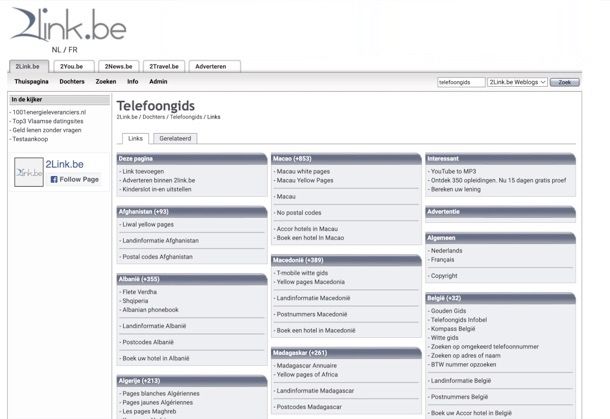Screen dimensions: 610x419
Task: Open Landinformatie Afghanistan link
Action: point(161,241)
